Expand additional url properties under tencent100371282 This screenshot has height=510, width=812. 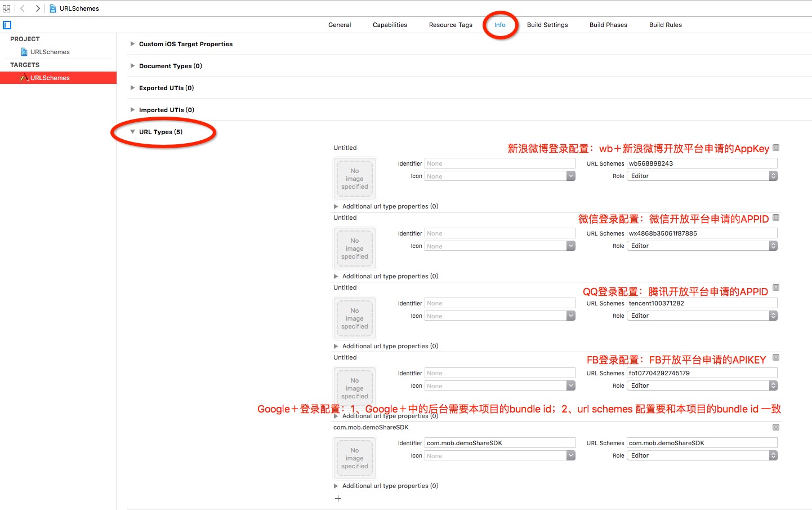tap(336, 346)
